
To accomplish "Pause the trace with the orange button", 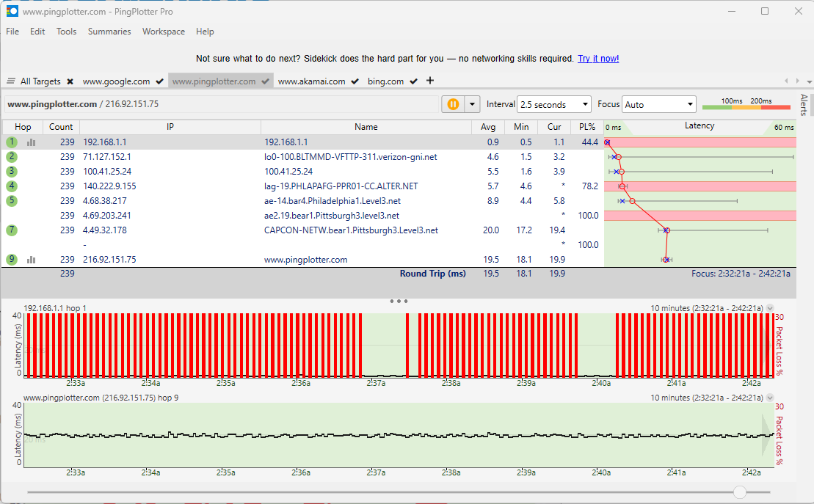I will point(453,104).
